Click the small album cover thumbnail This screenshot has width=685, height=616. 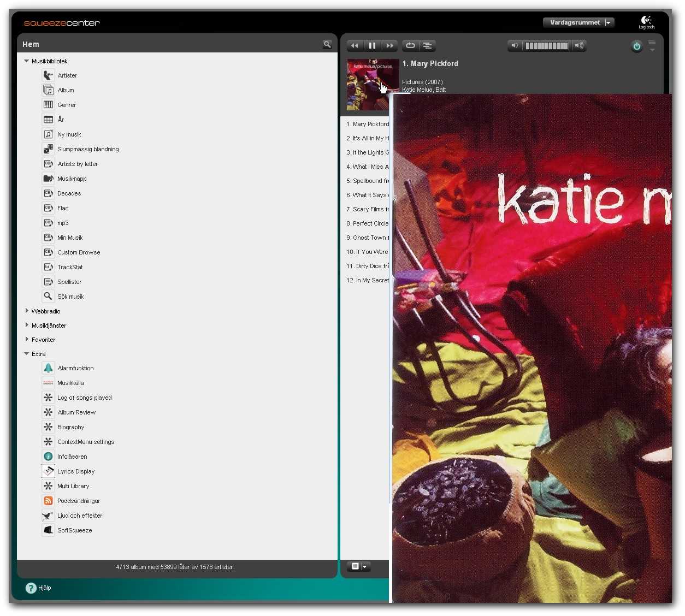372,84
